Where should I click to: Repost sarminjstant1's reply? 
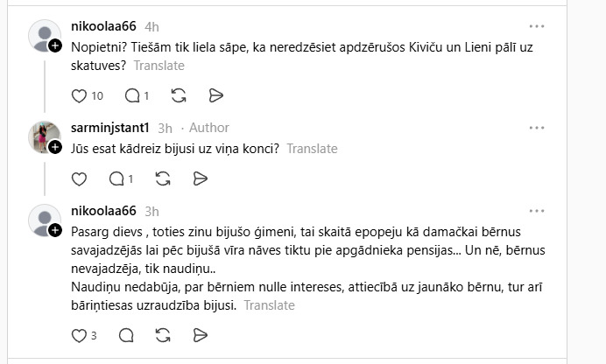point(162,178)
